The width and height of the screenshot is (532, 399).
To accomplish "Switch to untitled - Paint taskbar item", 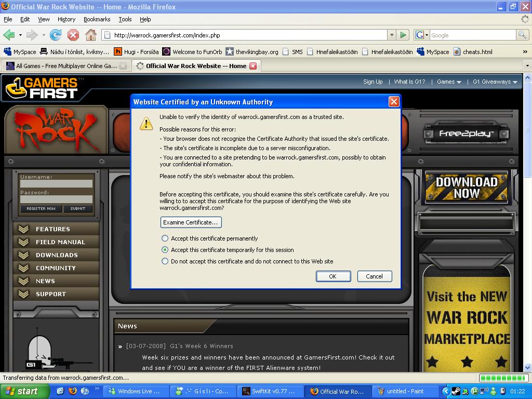I will point(405,391).
